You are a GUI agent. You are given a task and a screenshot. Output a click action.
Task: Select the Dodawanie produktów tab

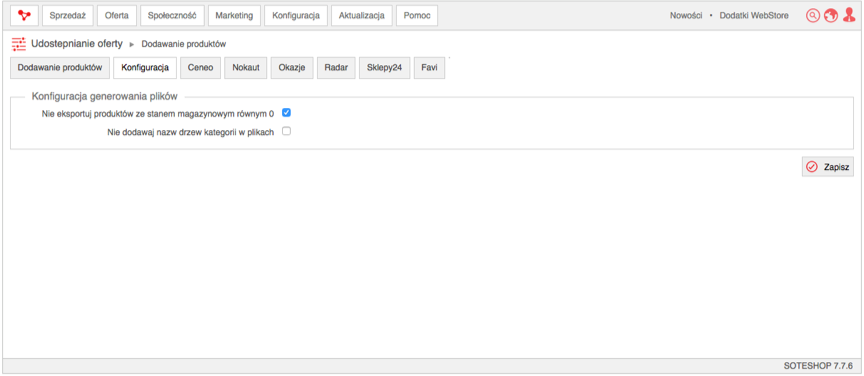point(60,68)
